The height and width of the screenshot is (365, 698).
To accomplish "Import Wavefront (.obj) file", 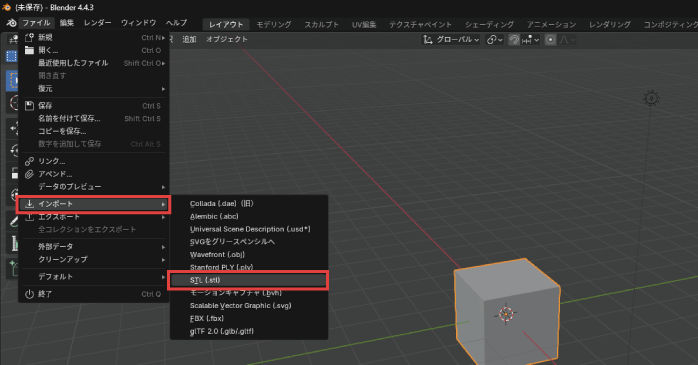I will pyautogui.click(x=249, y=255).
